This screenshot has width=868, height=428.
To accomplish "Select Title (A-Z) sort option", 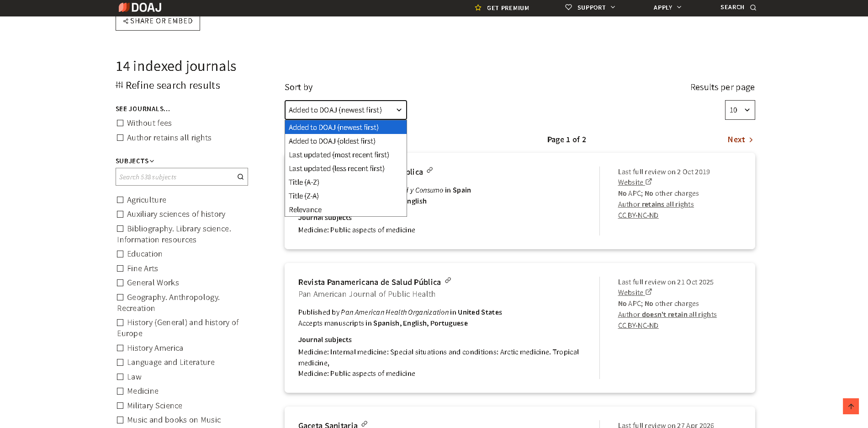I will [x=345, y=182].
